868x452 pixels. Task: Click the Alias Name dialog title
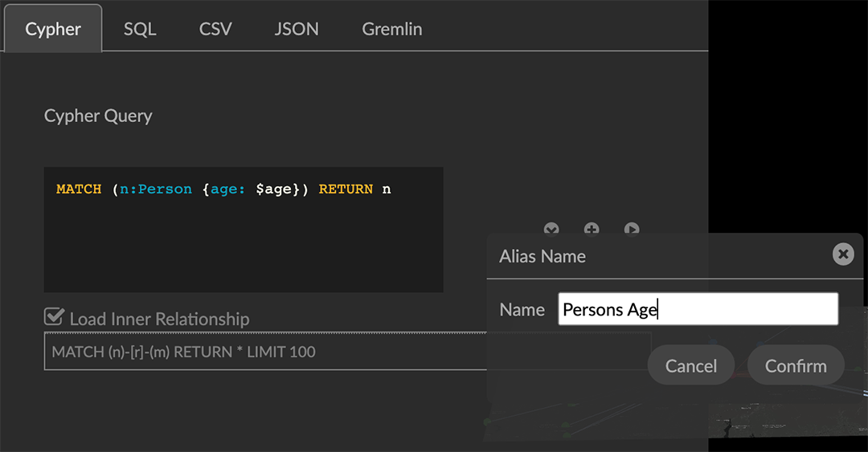pyautogui.click(x=542, y=256)
